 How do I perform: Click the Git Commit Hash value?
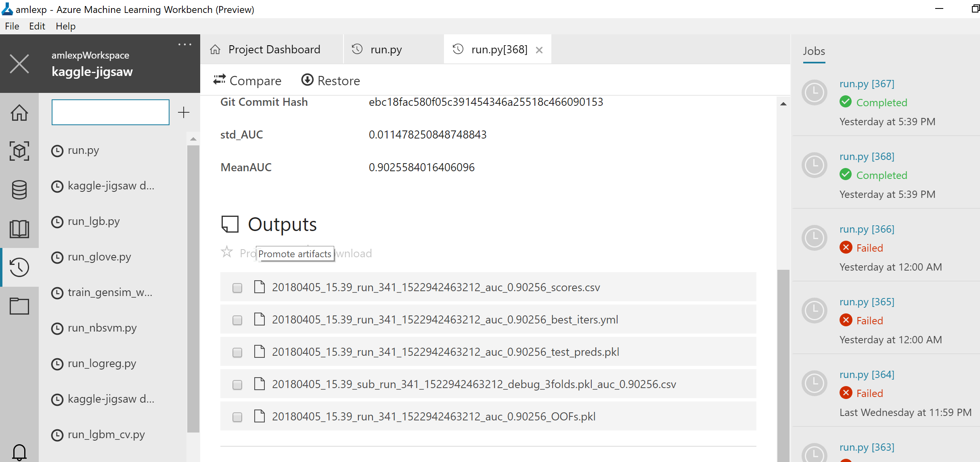point(486,102)
